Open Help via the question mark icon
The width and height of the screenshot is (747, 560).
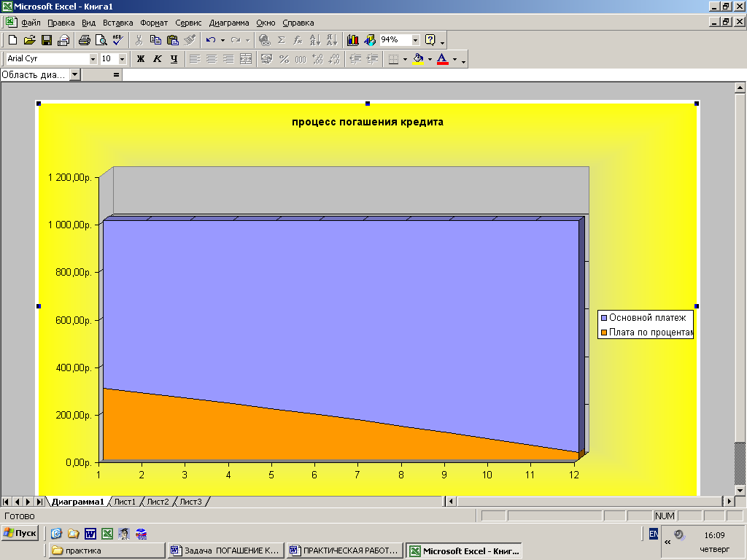pyautogui.click(x=430, y=41)
